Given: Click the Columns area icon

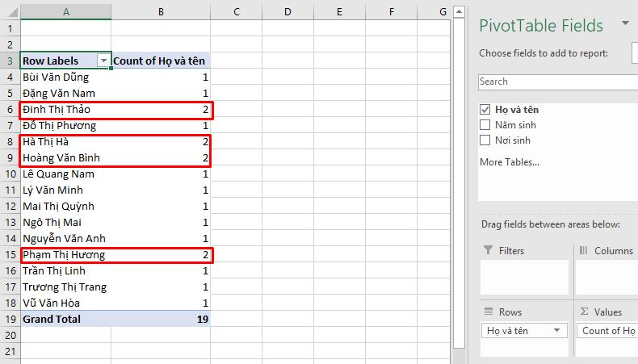Looking at the screenshot, I should pos(583,250).
